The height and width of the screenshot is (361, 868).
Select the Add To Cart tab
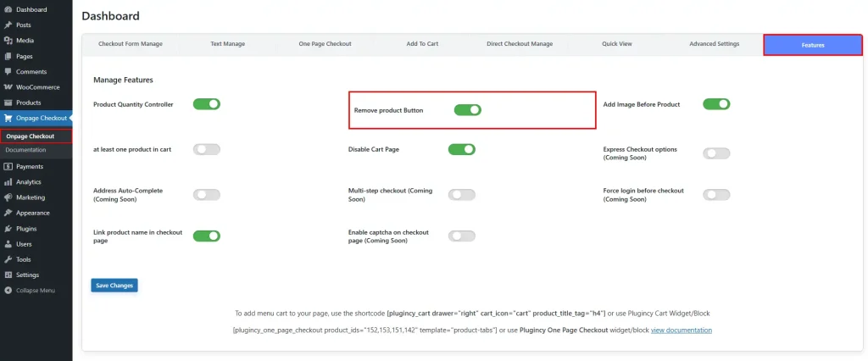click(422, 44)
